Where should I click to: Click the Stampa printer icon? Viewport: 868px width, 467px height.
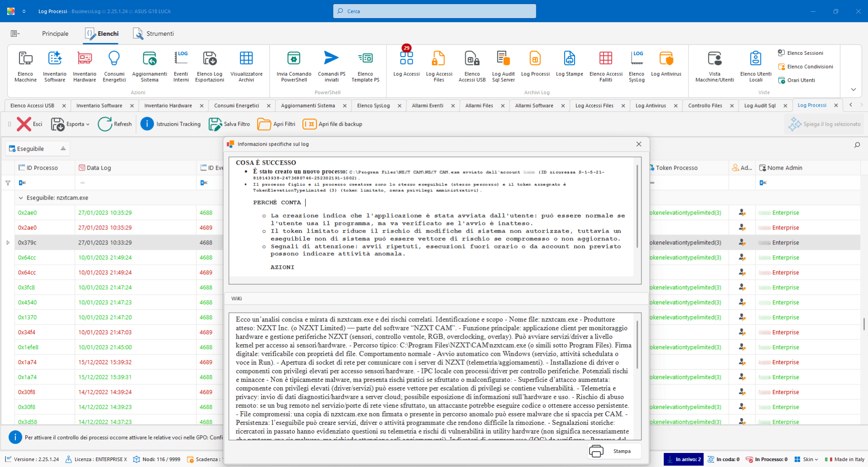(x=596, y=451)
